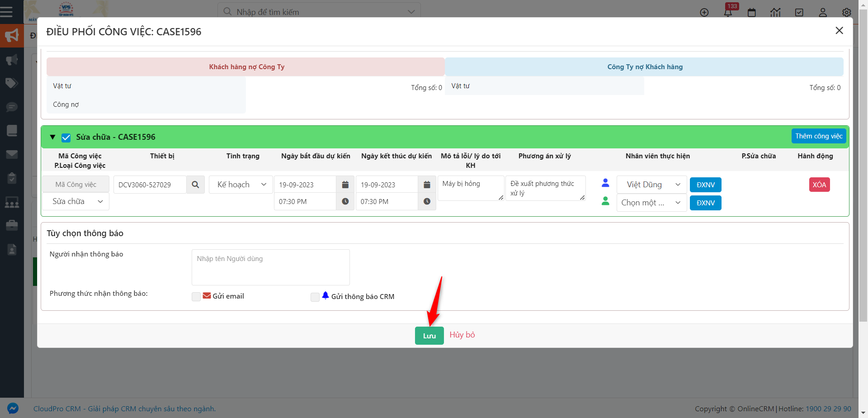Open the calendar icon in top bar
This screenshot has height=418, width=868.
click(x=752, y=13)
